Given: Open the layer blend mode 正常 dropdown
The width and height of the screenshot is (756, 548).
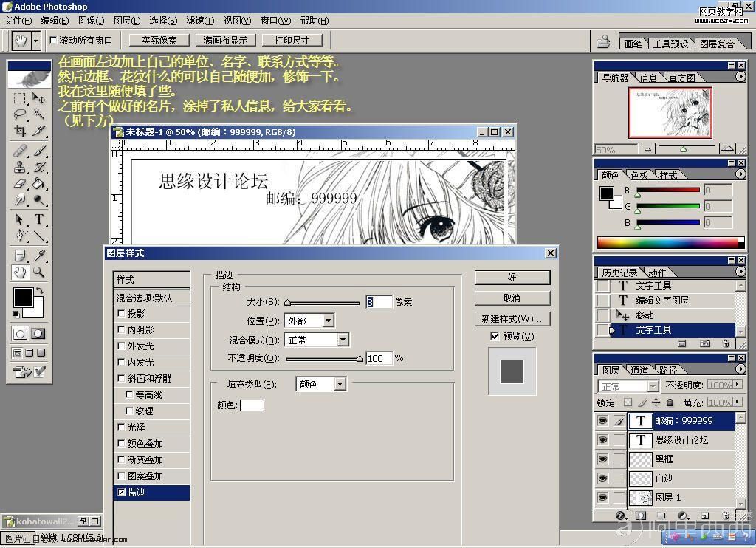Looking at the screenshot, I should point(653,386).
